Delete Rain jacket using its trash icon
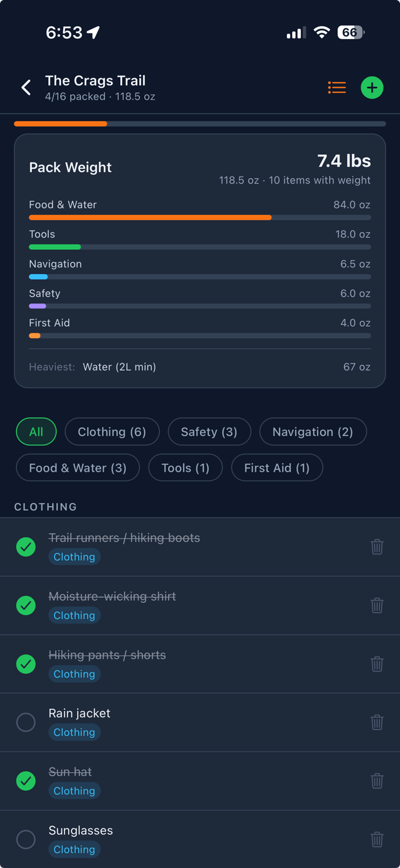This screenshot has height=868, width=400. tap(377, 722)
